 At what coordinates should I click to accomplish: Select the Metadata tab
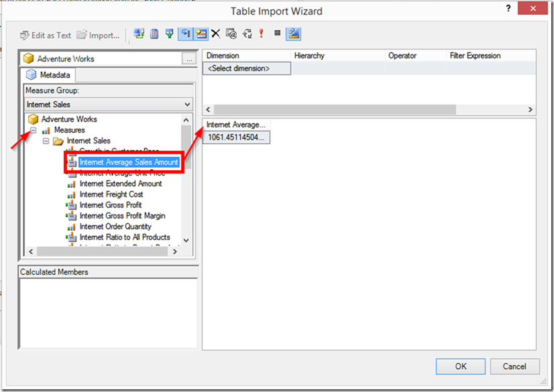click(48, 75)
